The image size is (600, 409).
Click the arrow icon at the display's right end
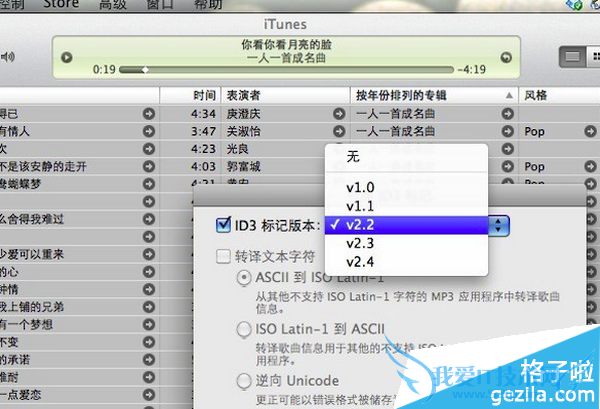[506, 57]
